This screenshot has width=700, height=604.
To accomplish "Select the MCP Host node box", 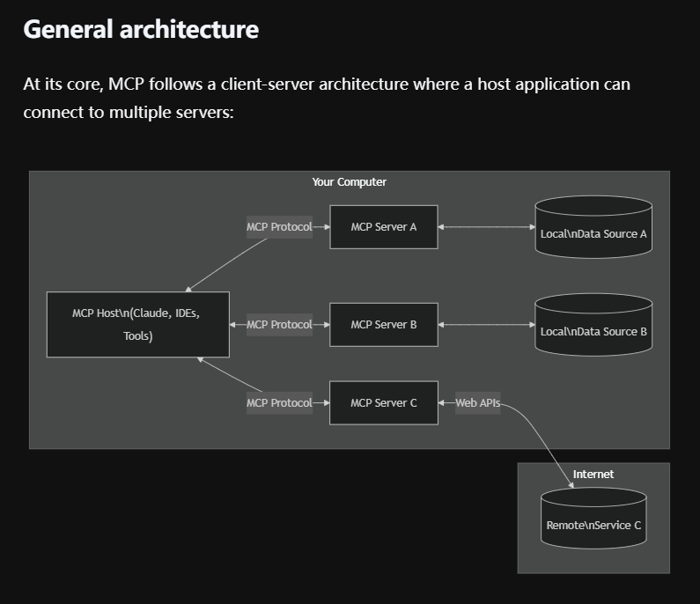I will 138,325.
